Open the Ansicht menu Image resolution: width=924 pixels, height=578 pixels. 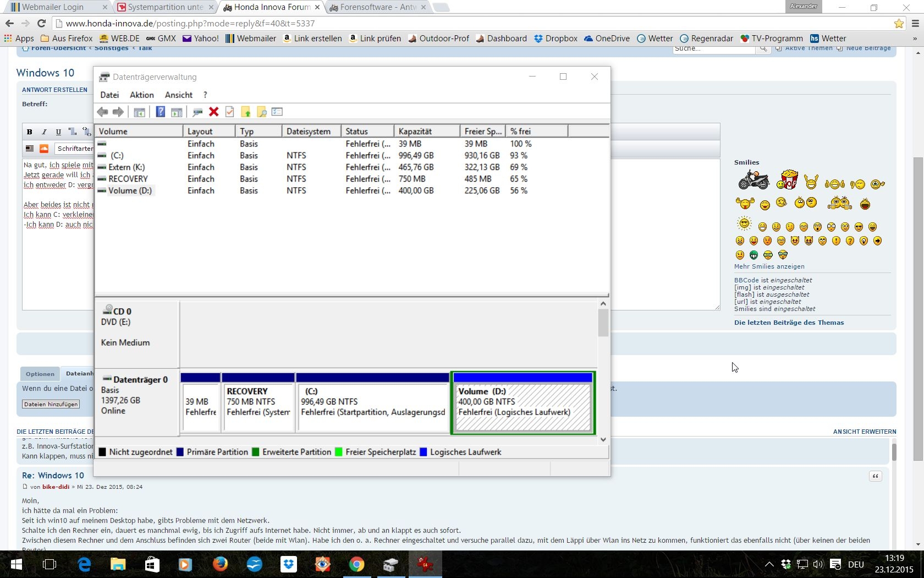[179, 95]
